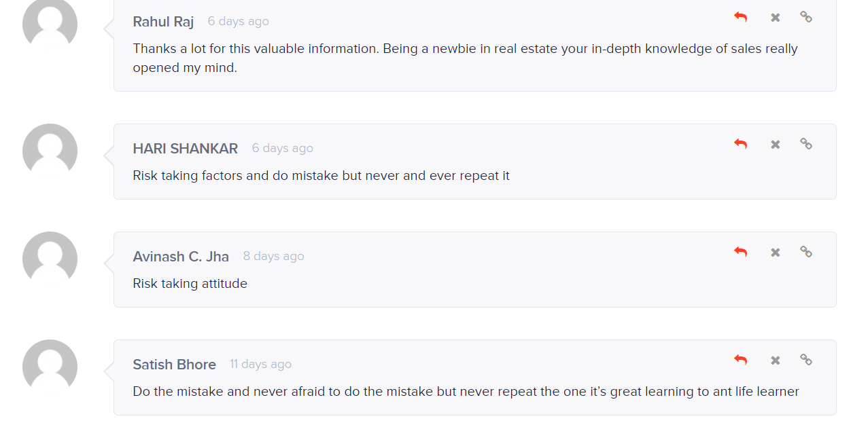Image resolution: width=868 pixels, height=442 pixels.
Task: Get link for Avinash C. Jha's comment
Action: tap(806, 252)
